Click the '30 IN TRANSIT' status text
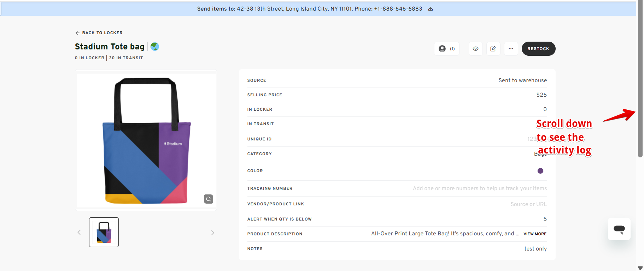 (126, 58)
